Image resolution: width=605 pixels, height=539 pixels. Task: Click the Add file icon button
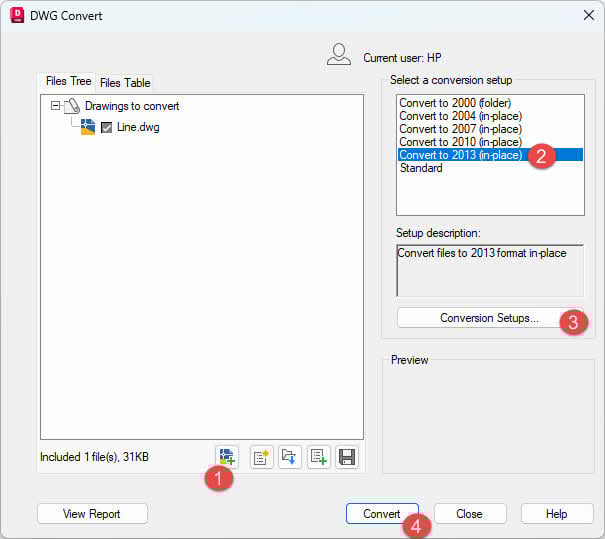[227, 457]
